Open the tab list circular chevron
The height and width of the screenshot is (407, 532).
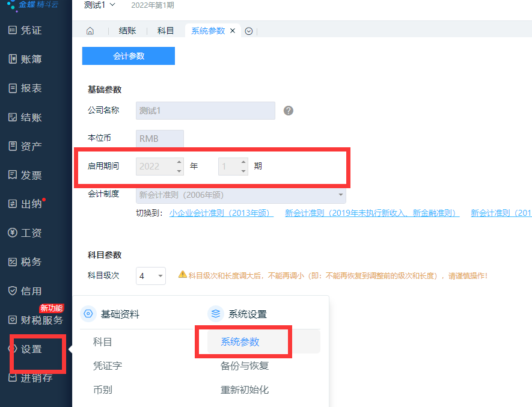249,31
